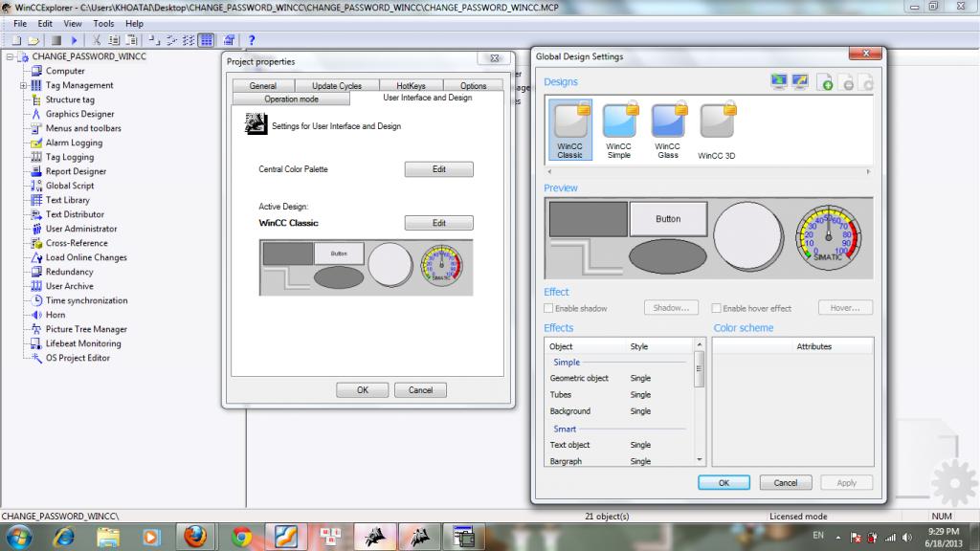Expand the Tag Management tree node

click(x=23, y=85)
